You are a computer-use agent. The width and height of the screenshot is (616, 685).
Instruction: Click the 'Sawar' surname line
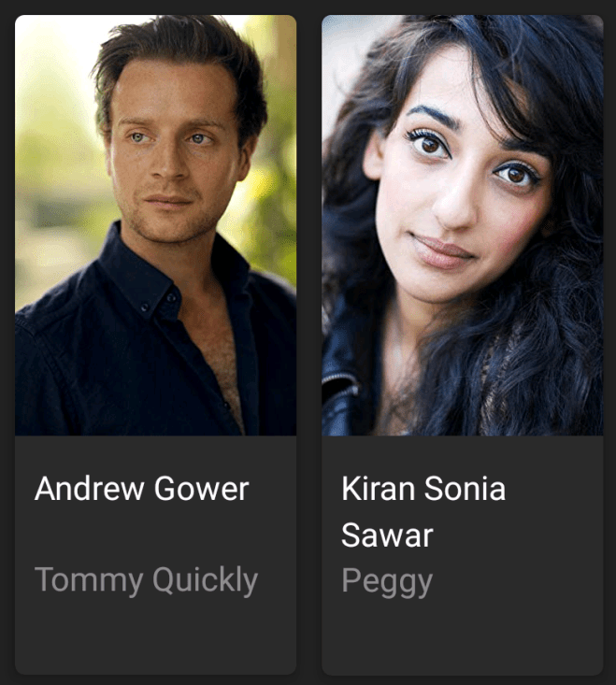pyautogui.click(x=387, y=535)
